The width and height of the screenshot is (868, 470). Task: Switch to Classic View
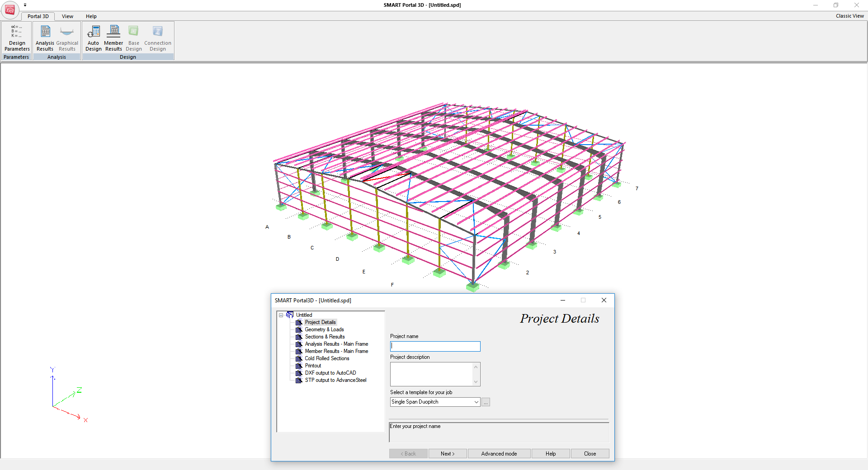(849, 16)
